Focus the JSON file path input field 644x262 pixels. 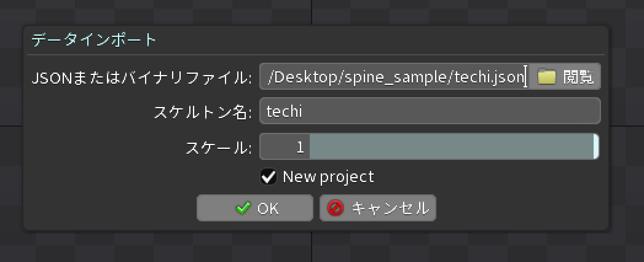tap(395, 76)
